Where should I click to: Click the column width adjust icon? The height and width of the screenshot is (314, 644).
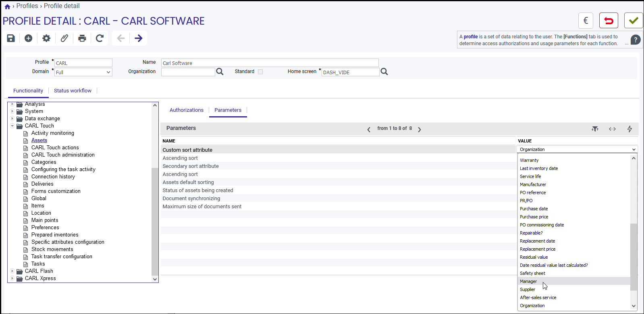612,129
